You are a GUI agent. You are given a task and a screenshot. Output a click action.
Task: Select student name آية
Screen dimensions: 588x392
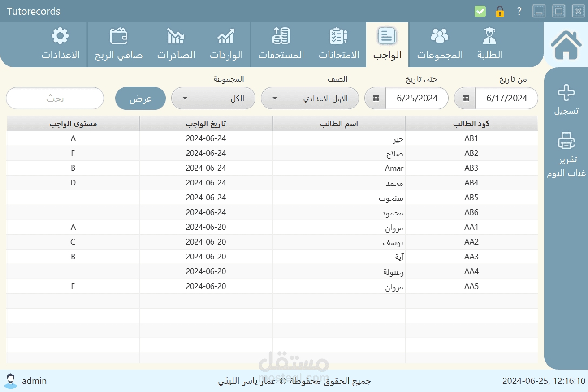tap(339, 257)
